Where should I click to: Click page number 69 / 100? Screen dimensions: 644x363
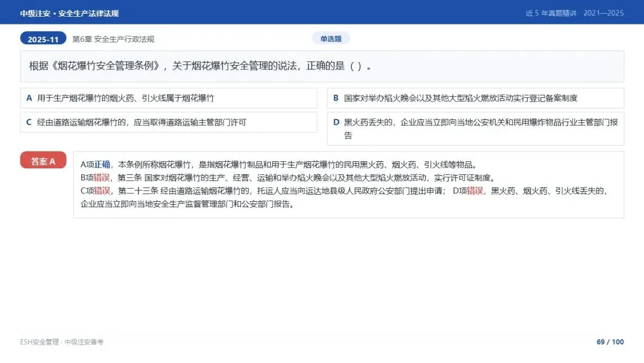pos(611,342)
